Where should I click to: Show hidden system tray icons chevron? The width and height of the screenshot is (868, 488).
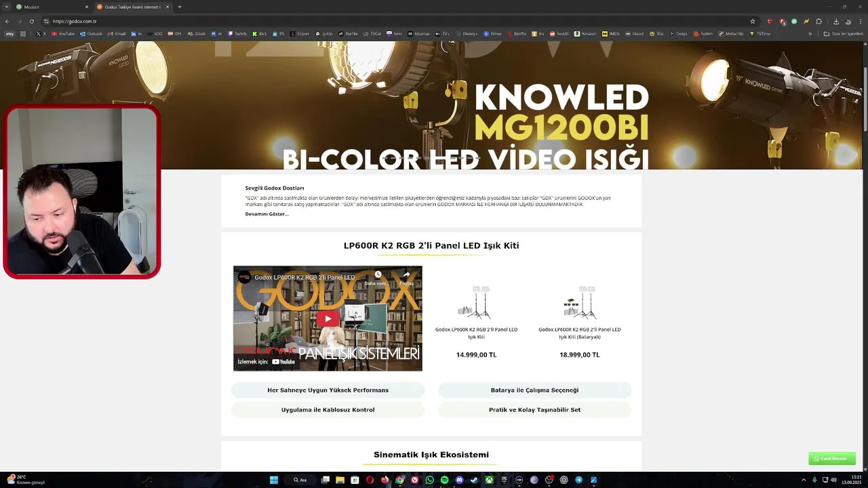click(x=804, y=480)
